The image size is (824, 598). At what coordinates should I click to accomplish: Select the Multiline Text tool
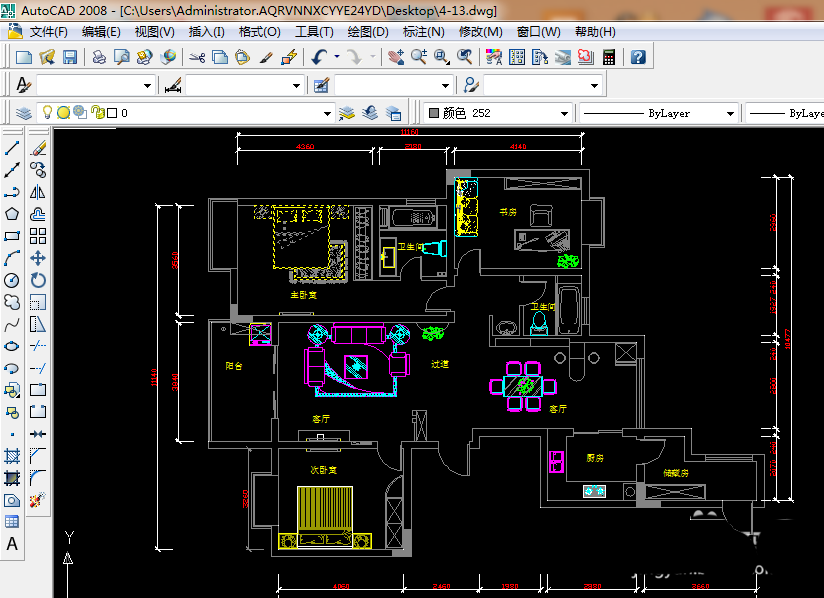(12, 545)
